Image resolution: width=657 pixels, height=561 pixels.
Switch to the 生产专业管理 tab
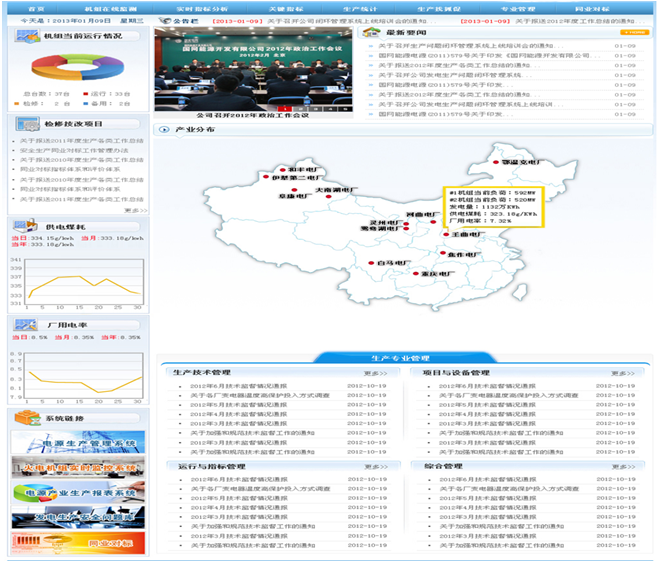400,358
